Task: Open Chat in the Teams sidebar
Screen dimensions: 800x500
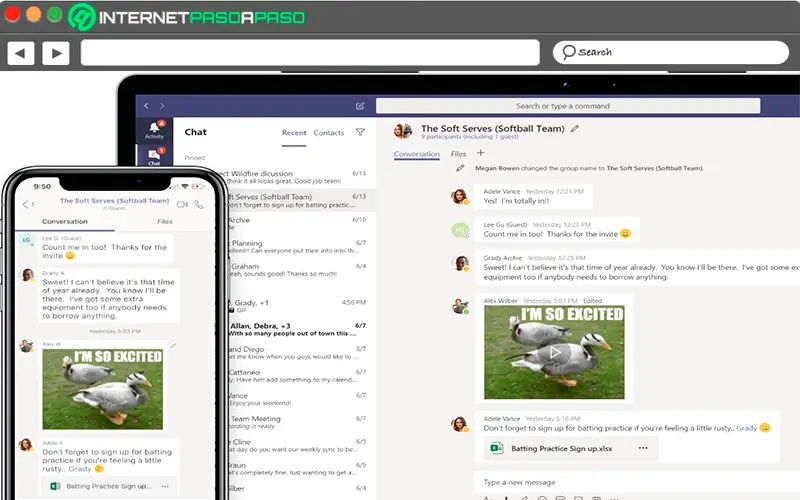Action: pyautogui.click(x=154, y=156)
